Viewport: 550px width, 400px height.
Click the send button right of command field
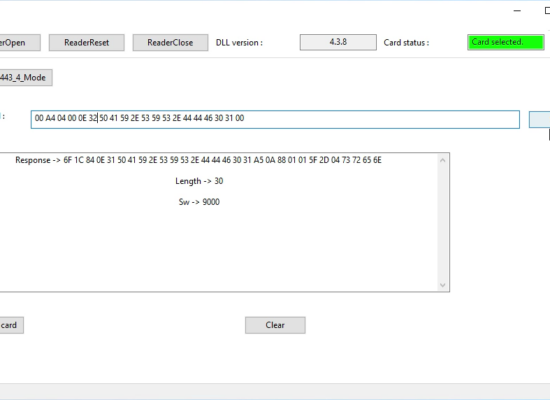click(x=539, y=119)
